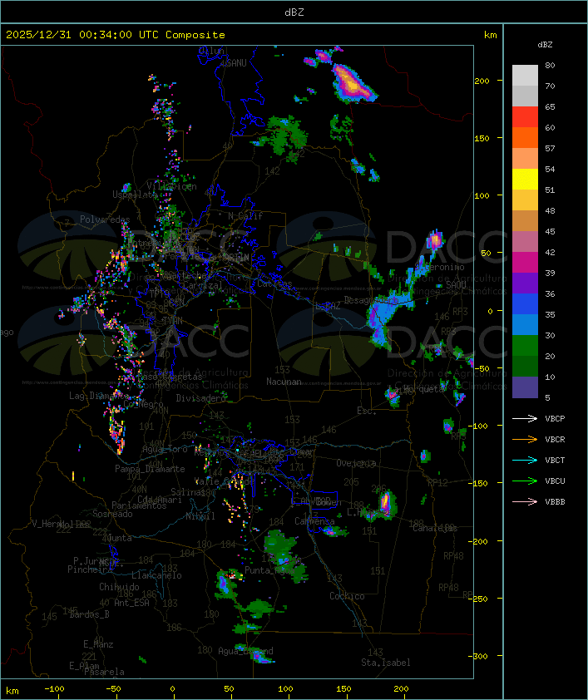Viewport: 588px width, 700px height.
Task: Click the 'Uspallata' map label
Action: click(x=135, y=195)
